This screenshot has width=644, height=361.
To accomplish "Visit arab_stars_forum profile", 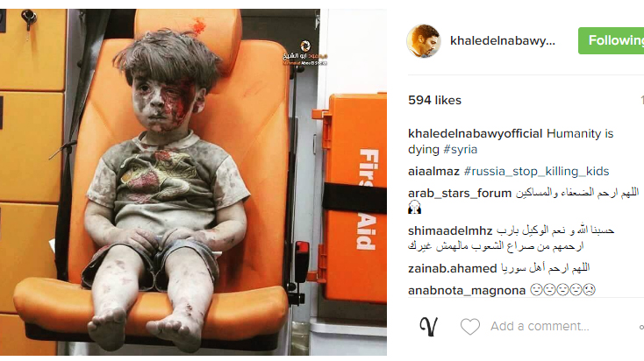I will click(460, 193).
